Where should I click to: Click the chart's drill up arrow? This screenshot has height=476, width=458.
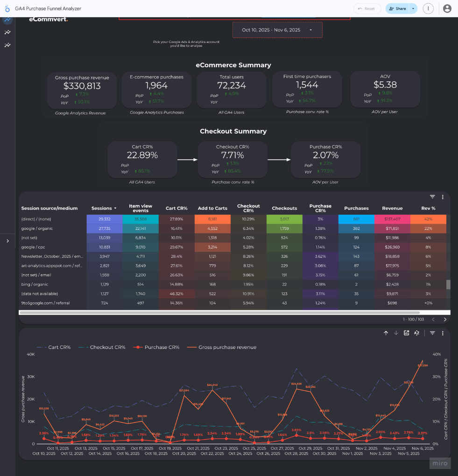(386, 333)
